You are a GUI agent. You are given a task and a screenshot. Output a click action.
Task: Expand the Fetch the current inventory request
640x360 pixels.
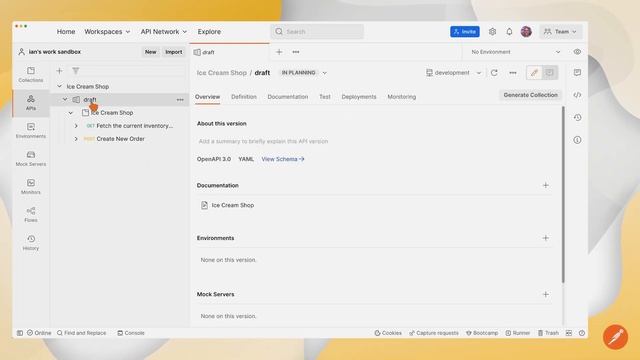pyautogui.click(x=76, y=126)
